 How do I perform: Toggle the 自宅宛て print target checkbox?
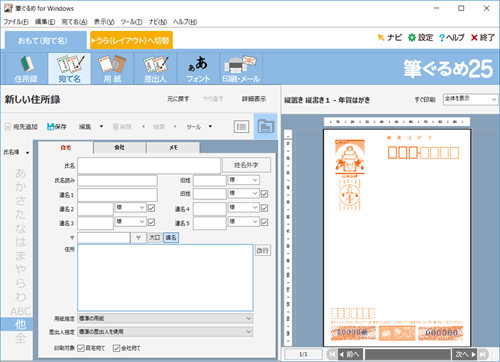point(81,348)
